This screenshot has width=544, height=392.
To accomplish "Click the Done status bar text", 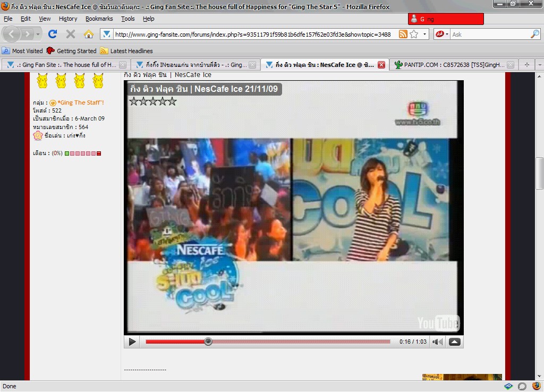I will tap(10, 387).
